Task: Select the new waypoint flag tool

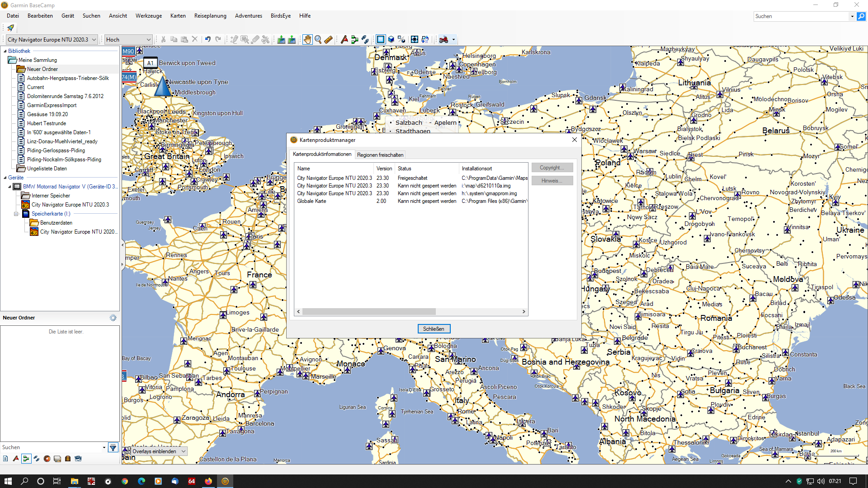Action: click(x=344, y=40)
